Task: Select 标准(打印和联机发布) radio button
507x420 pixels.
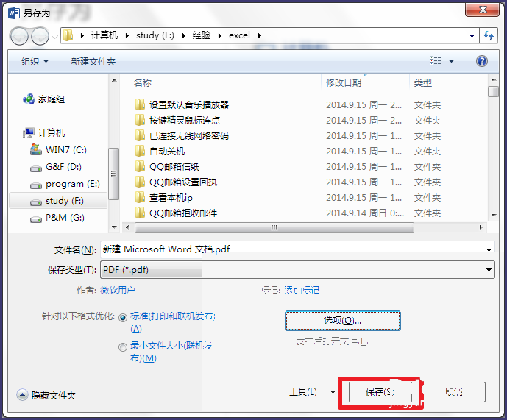Action: coord(123,318)
